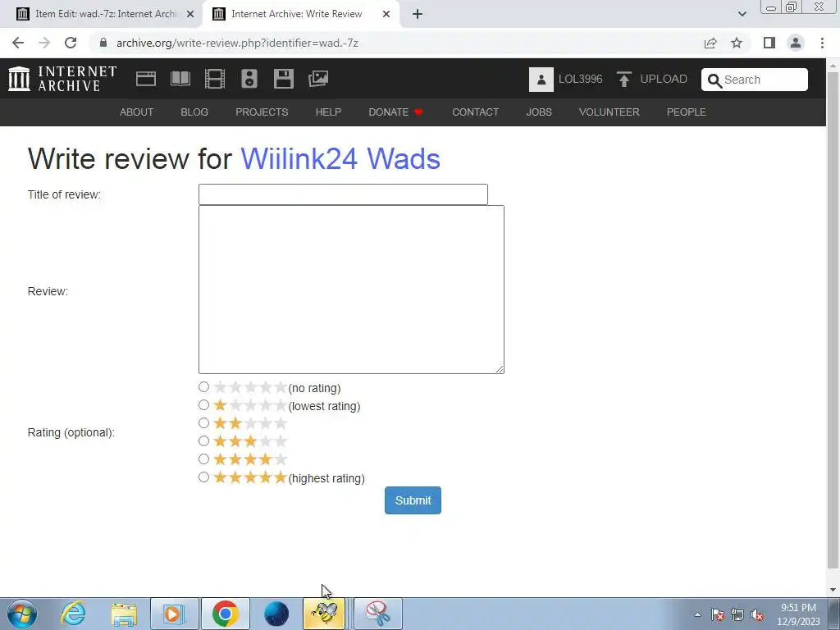Show hidden system tray icons
Viewport: 840px width, 630px height.
point(697,614)
